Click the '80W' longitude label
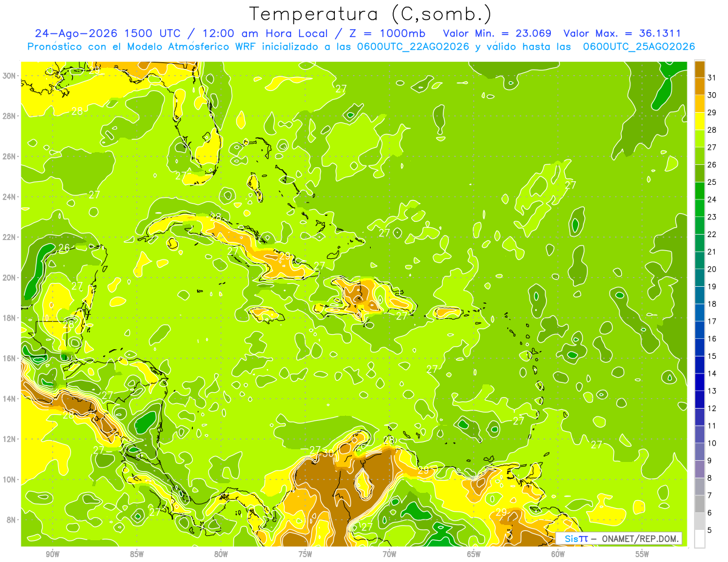This screenshot has height=562, width=728. tap(221, 554)
